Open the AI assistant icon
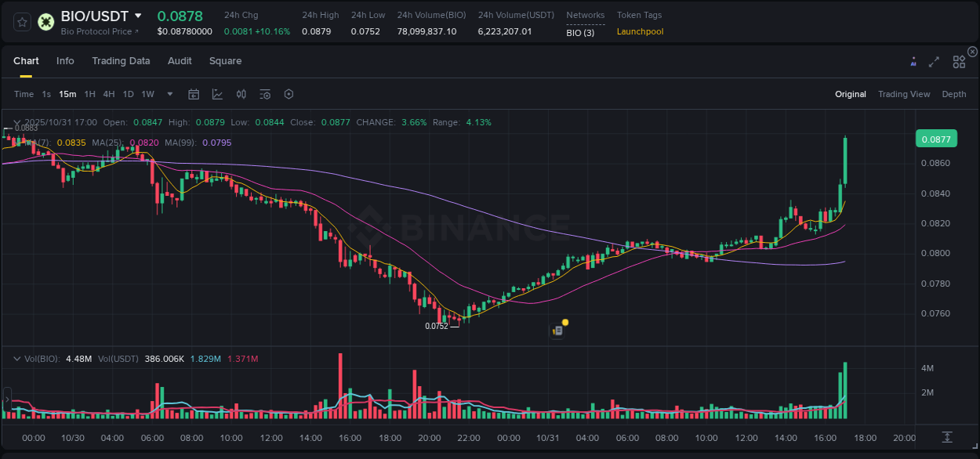980x459 pixels. (913, 61)
